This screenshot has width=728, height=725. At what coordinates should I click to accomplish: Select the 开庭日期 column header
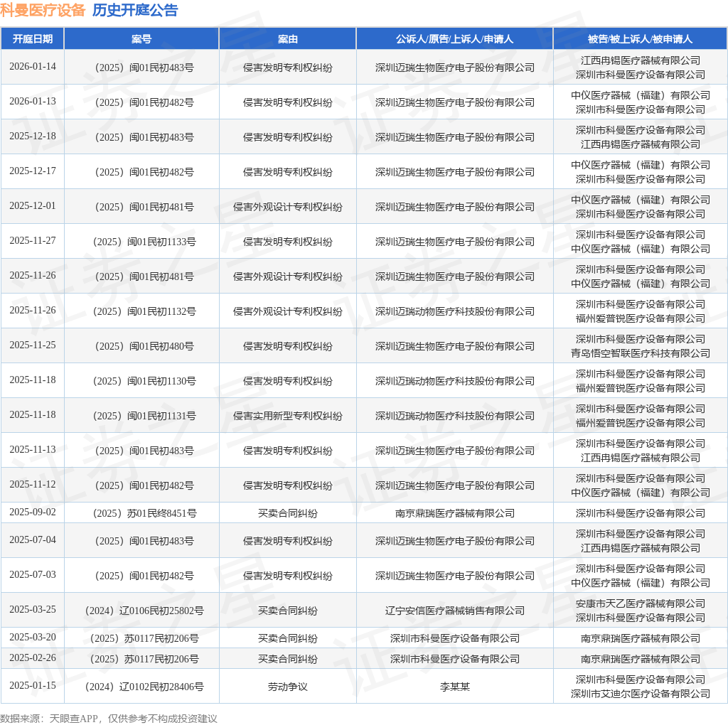(33, 39)
